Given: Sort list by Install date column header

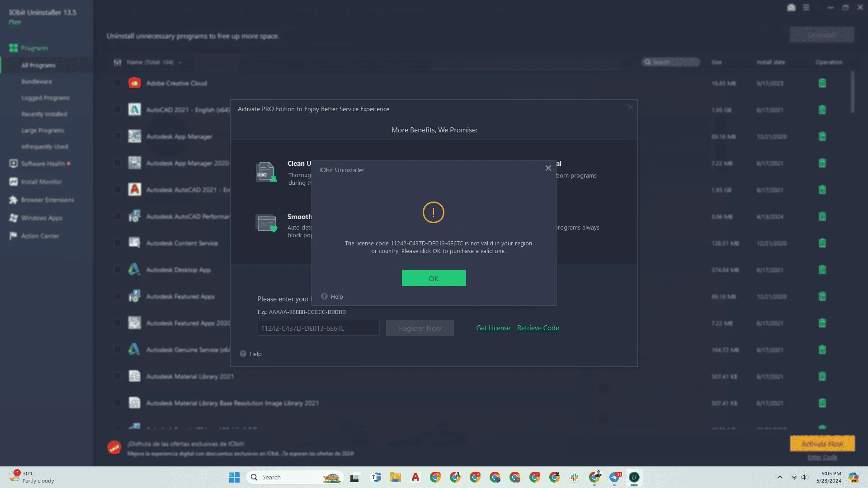Looking at the screenshot, I should [x=770, y=62].
